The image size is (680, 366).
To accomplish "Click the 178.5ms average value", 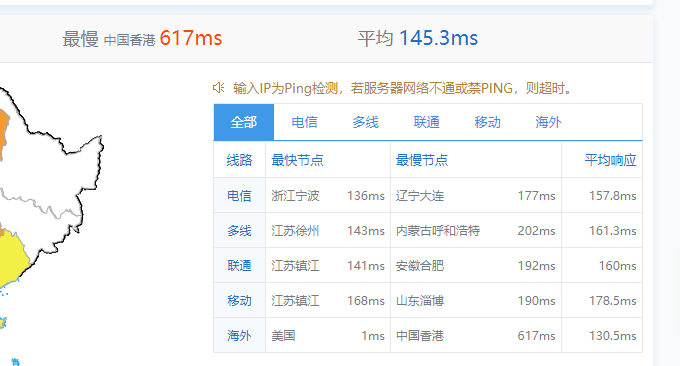I will click(x=612, y=301).
